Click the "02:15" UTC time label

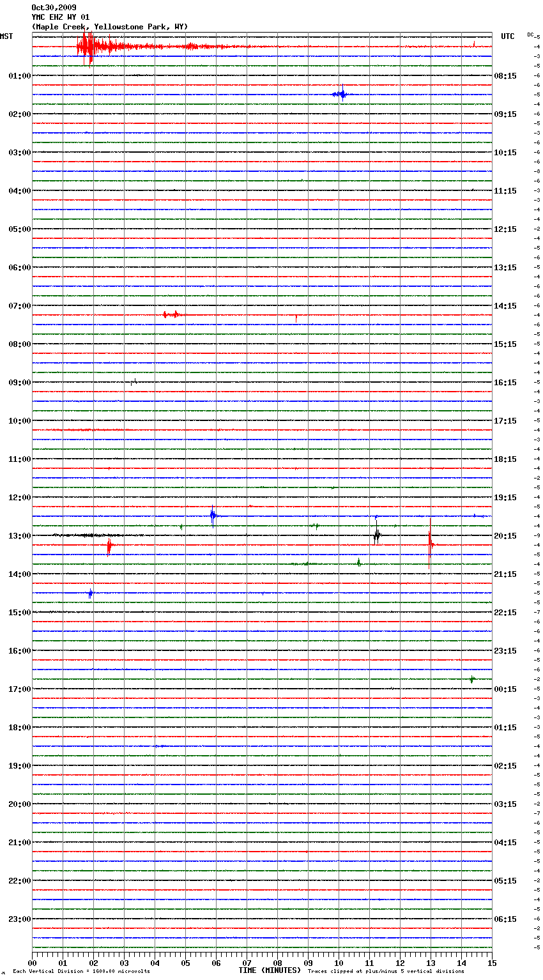point(505,766)
